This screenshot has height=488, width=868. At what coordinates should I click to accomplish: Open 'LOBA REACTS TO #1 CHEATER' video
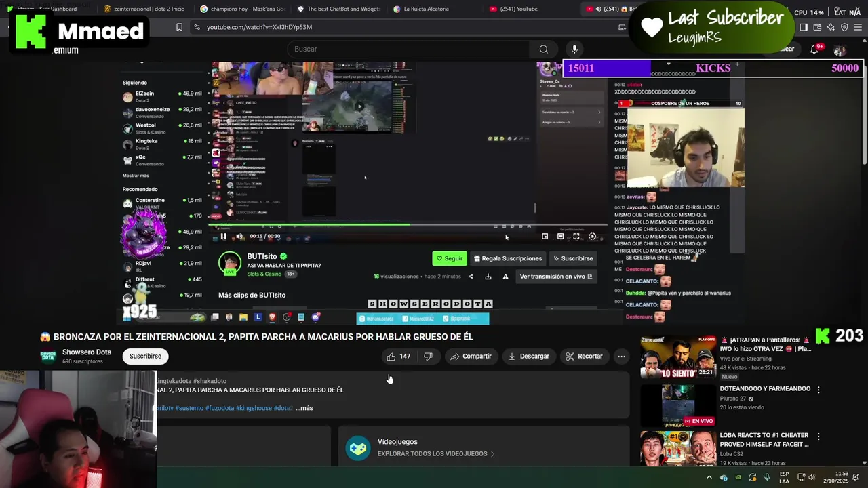tap(764, 440)
